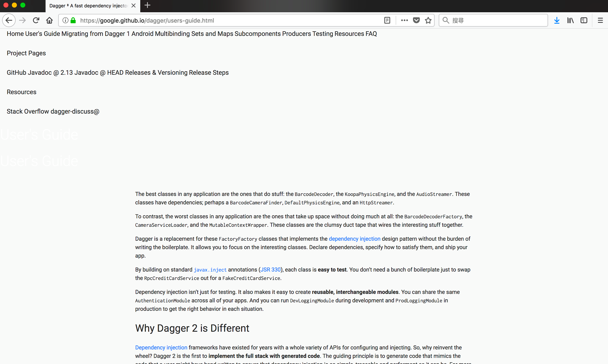Open the Downloads panel
This screenshot has height=364, width=608.
click(x=557, y=20)
